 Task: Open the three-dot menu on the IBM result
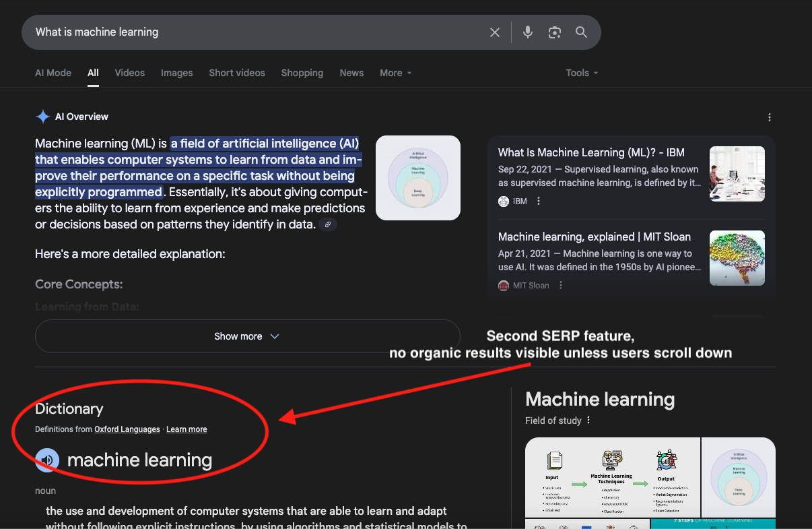(x=538, y=201)
